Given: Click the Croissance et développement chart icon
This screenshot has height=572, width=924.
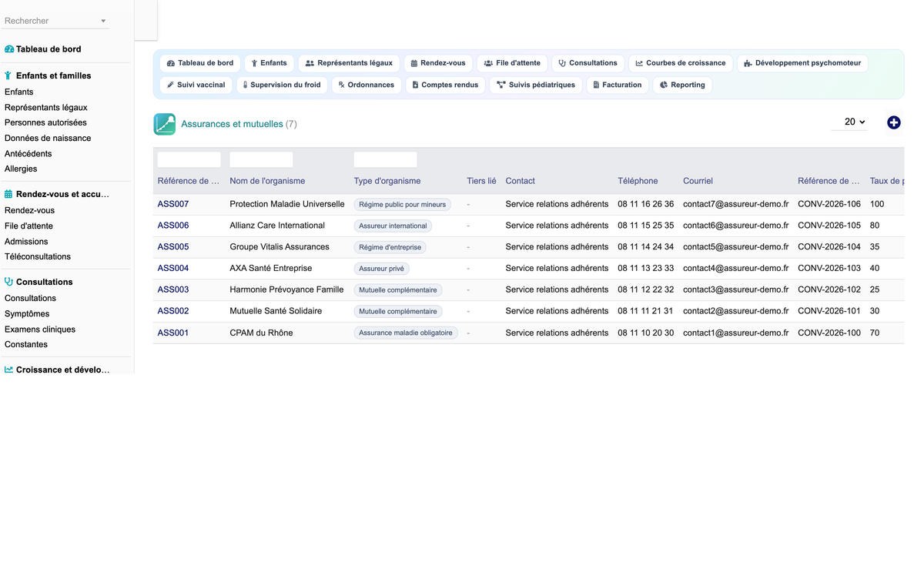Looking at the screenshot, I should 8,370.
